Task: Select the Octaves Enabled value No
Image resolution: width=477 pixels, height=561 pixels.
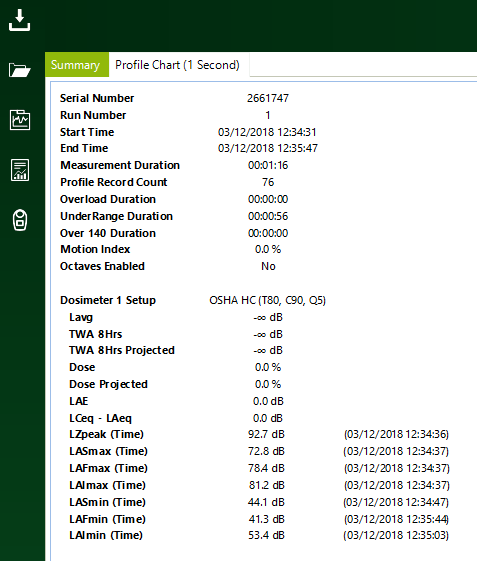Action: click(268, 267)
